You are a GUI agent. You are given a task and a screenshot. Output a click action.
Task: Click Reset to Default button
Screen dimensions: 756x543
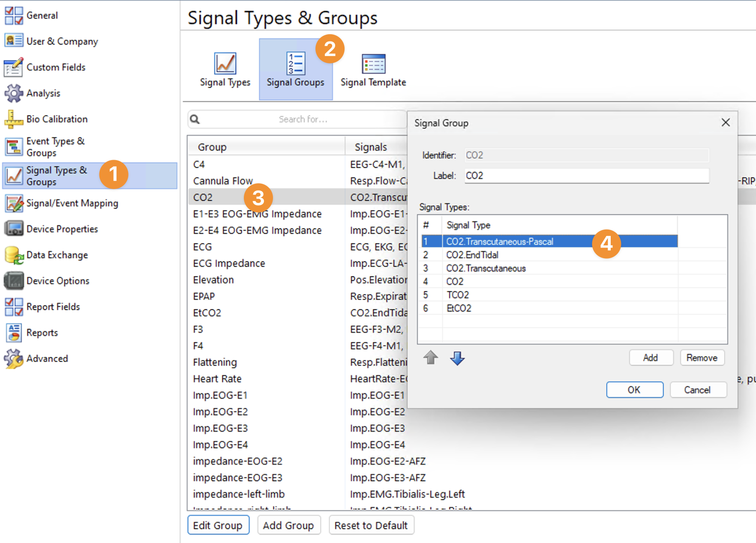[x=371, y=525]
